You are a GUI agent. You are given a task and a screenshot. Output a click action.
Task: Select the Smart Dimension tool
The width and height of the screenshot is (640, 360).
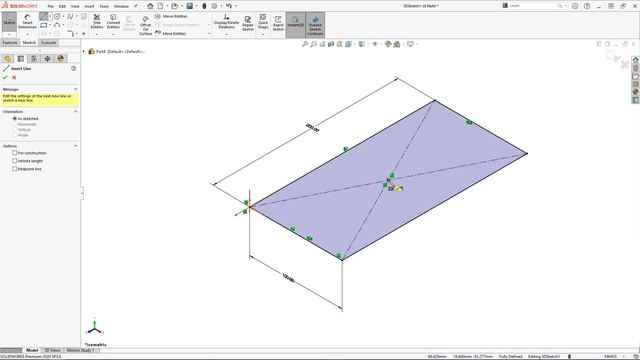pos(27,21)
